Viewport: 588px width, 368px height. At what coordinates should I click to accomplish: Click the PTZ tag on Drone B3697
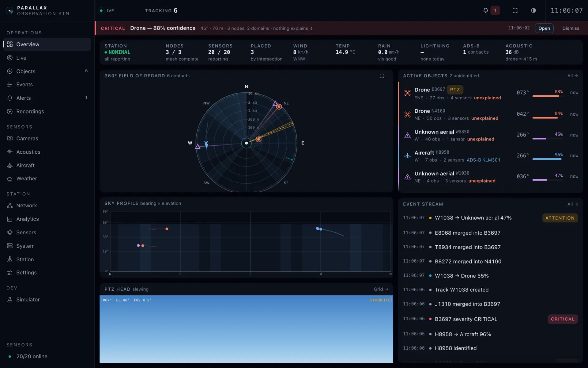455,90
